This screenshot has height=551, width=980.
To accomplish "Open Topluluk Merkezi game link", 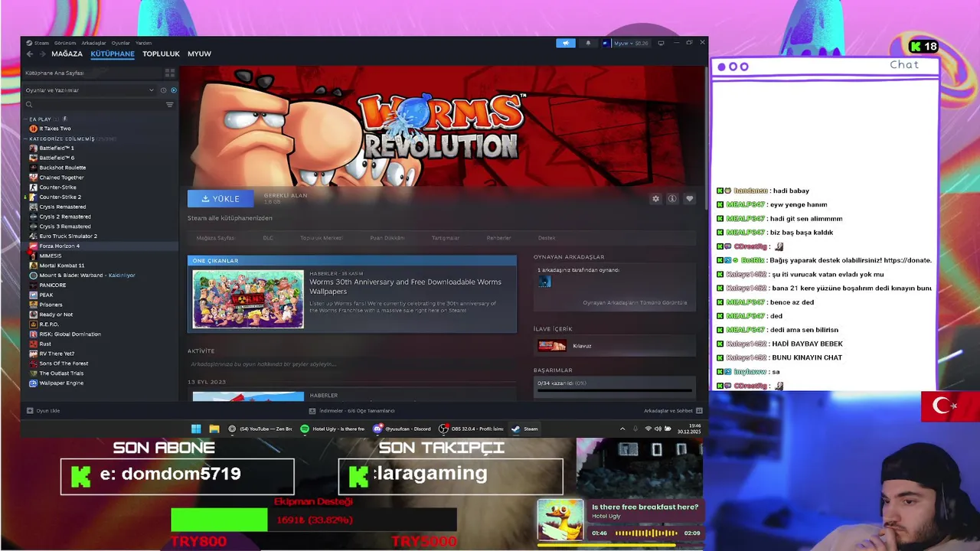I will tap(321, 238).
